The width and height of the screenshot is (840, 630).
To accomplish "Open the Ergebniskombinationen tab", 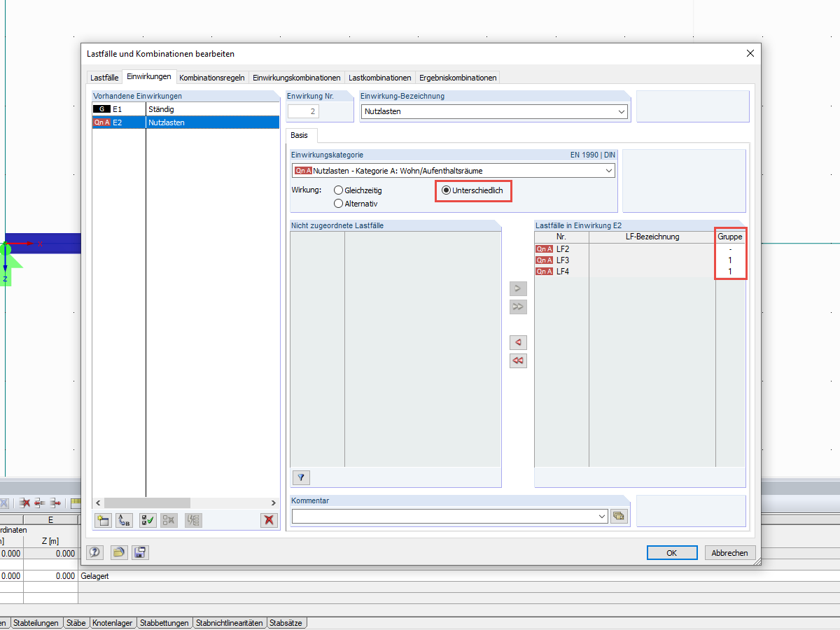I will [458, 78].
